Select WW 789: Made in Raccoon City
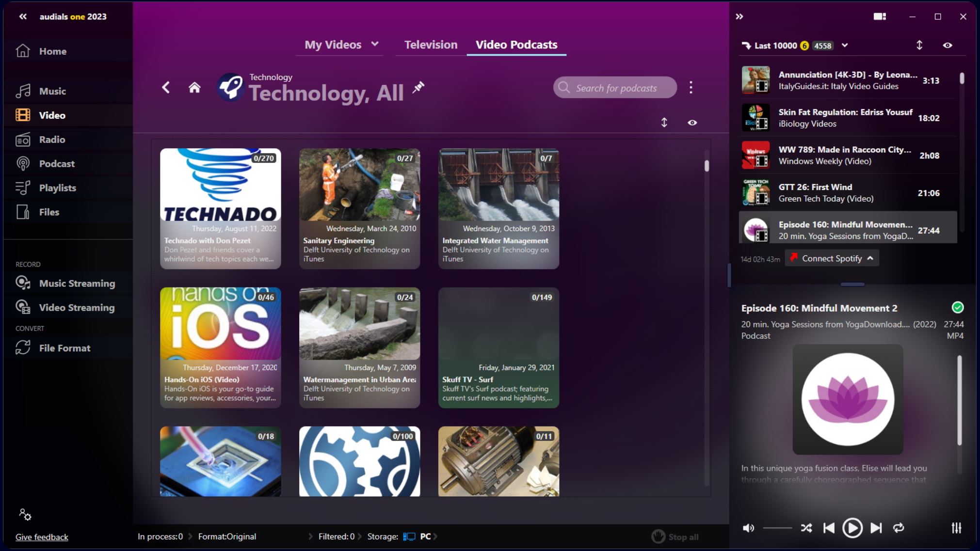The image size is (980, 551). [848, 155]
